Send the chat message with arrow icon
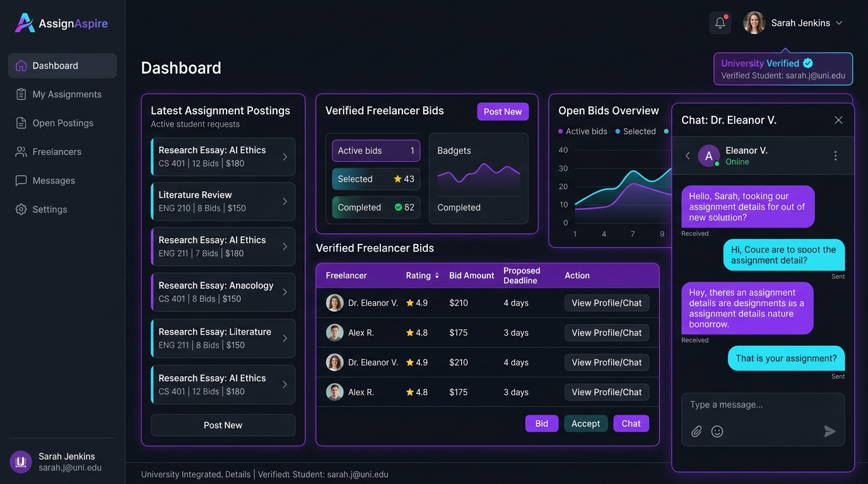The width and height of the screenshot is (868, 484). [830, 431]
